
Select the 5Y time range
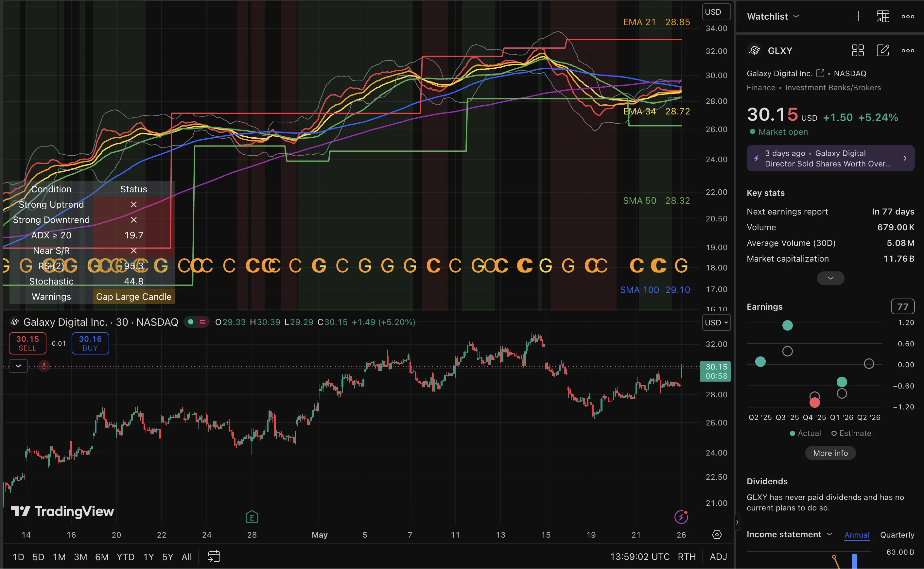(167, 557)
